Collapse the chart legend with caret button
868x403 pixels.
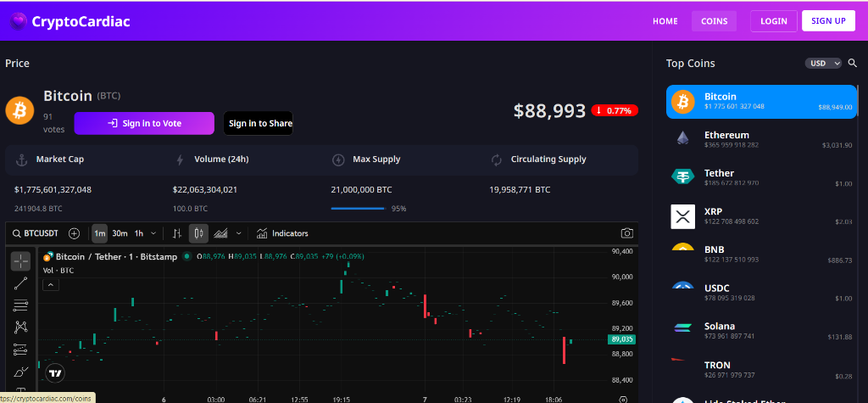(x=50, y=285)
